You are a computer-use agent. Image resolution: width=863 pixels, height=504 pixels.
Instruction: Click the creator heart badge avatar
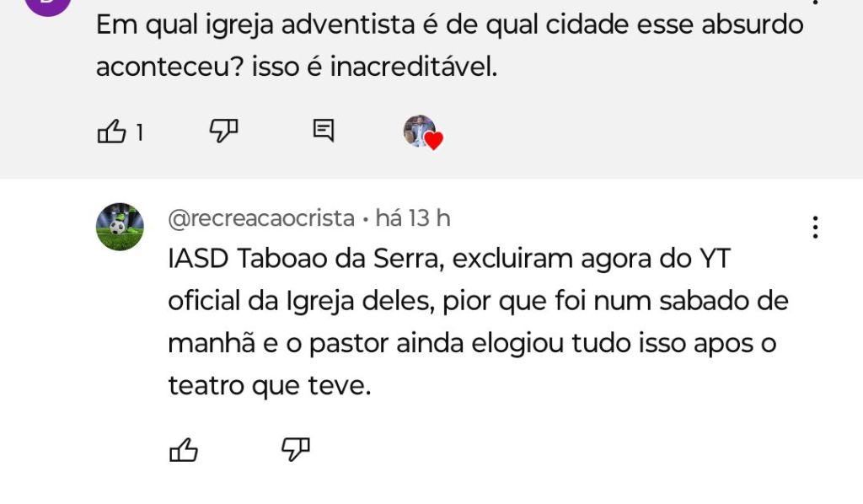(421, 132)
